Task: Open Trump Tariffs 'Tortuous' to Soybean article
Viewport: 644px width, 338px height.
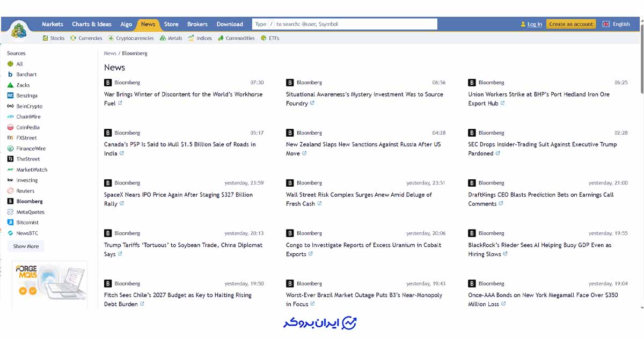Action: pos(184,249)
